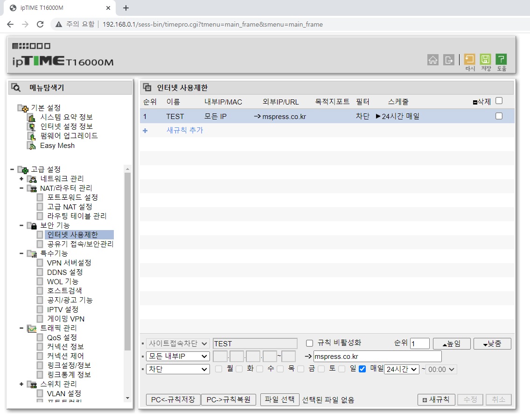This screenshot has height=420, width=530.
Task: Click the 주의 요함 security warning icon
Action: click(x=59, y=24)
